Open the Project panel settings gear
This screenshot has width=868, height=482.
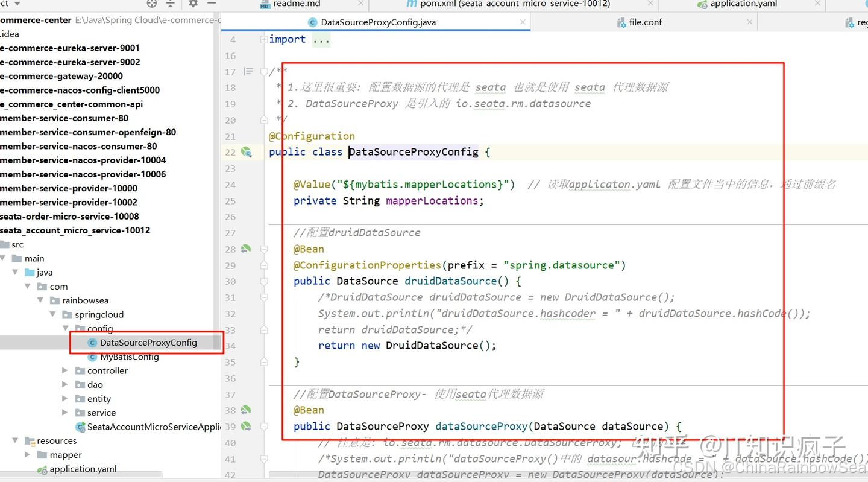point(192,4)
